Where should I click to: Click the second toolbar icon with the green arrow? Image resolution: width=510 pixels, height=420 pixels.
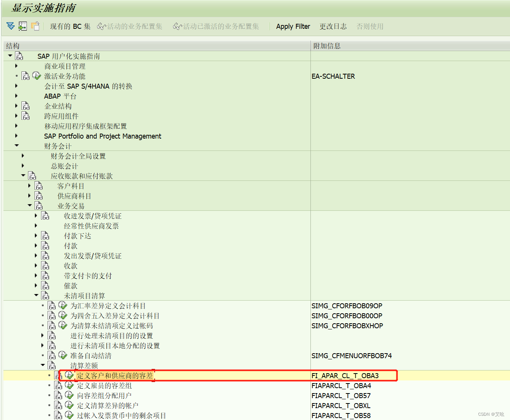tap(23, 26)
